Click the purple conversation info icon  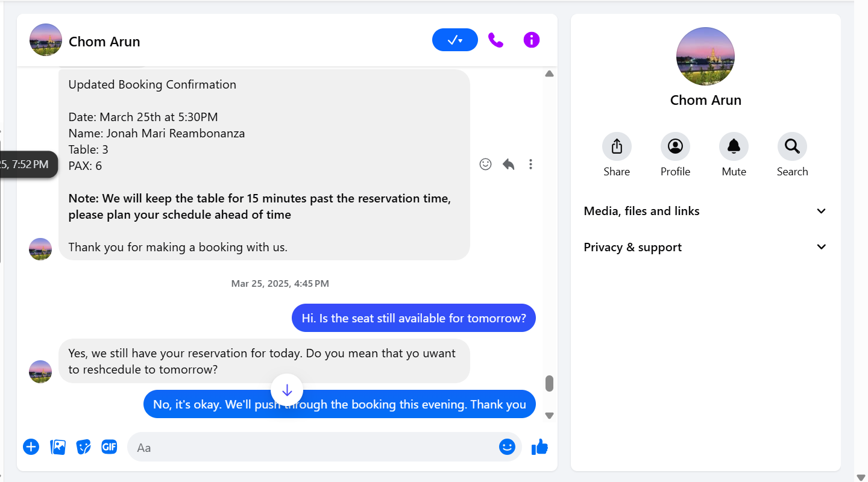531,40
